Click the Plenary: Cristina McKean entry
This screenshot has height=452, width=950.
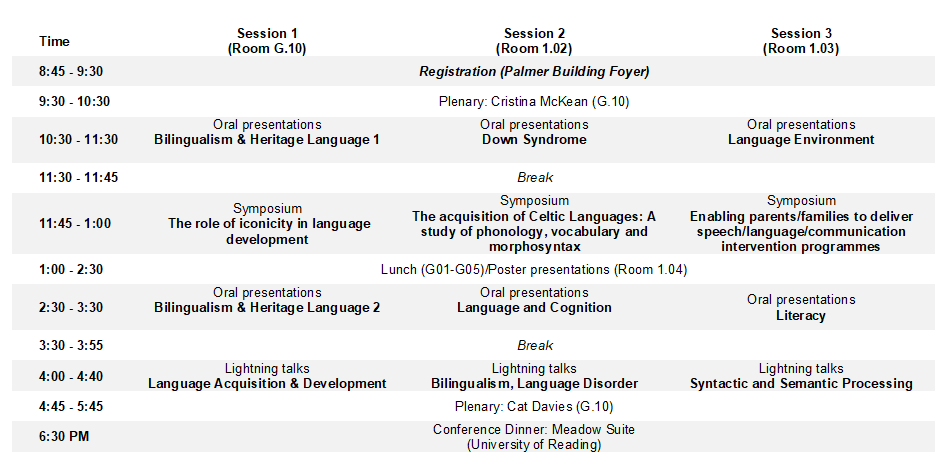tap(534, 101)
